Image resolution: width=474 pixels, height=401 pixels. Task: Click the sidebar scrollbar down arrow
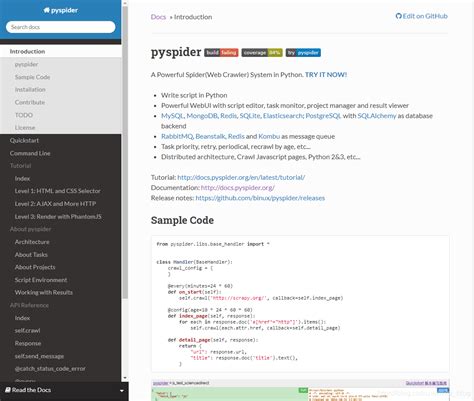pyautogui.click(x=125, y=378)
